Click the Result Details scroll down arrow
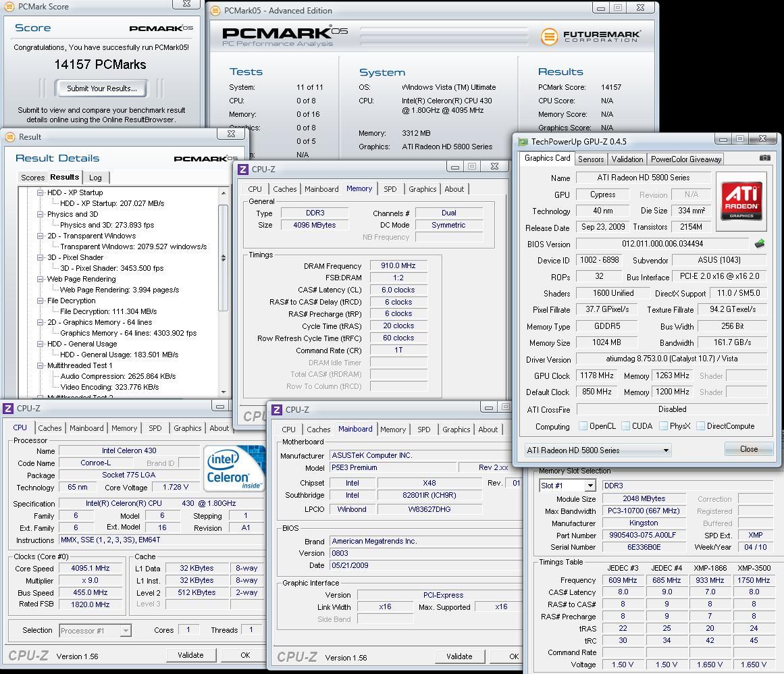 224,392
